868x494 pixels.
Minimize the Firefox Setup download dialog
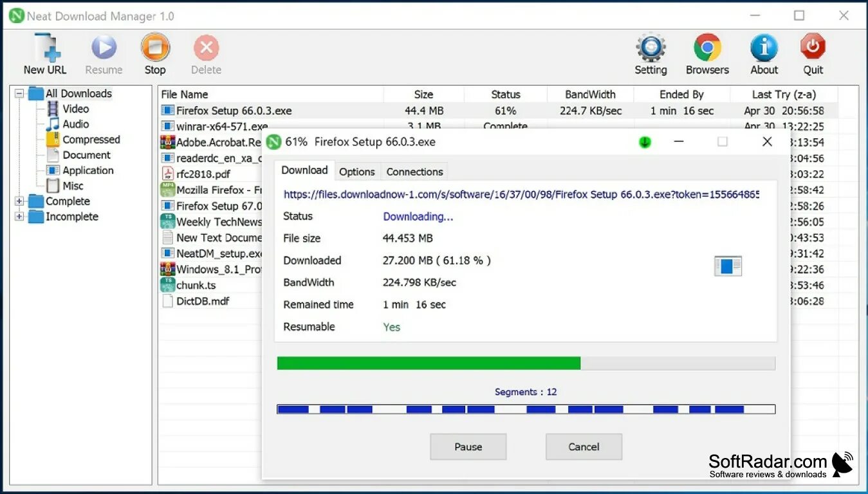pos(678,142)
